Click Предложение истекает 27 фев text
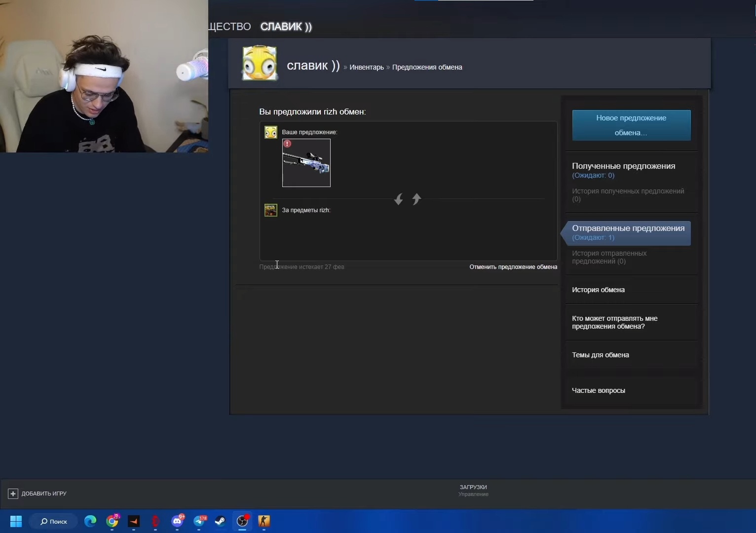This screenshot has width=756, height=533. click(302, 267)
